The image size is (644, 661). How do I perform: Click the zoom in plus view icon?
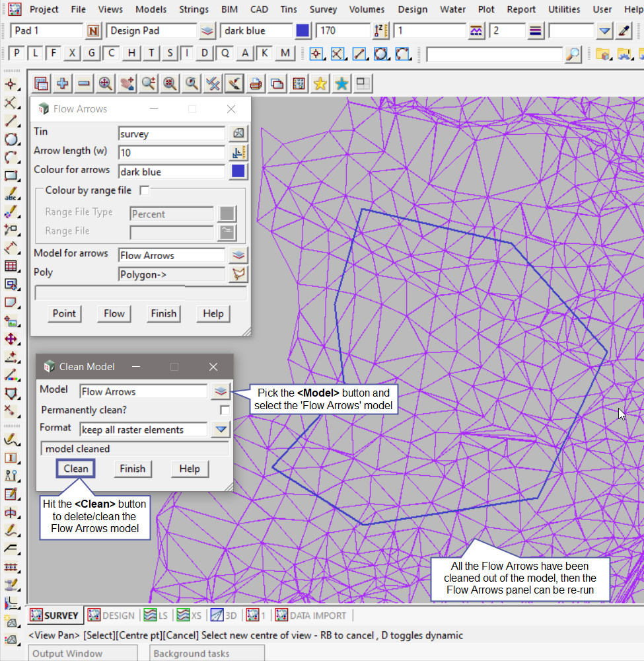tap(63, 83)
